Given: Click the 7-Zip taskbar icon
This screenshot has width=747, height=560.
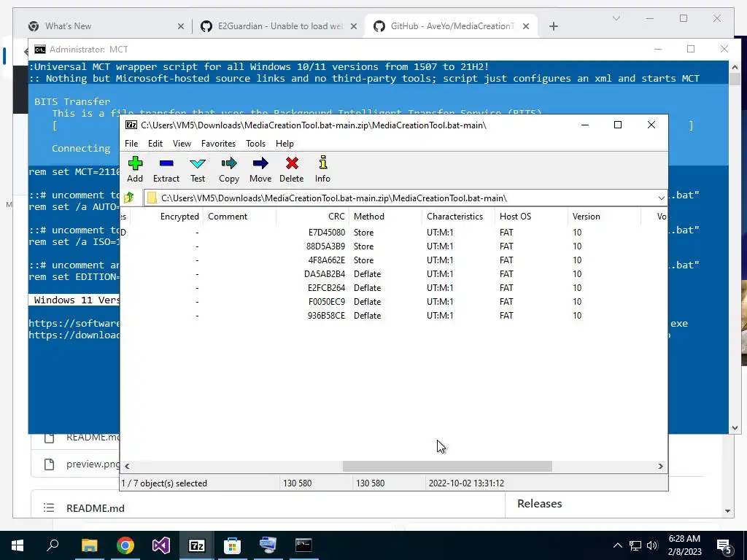Looking at the screenshot, I should coord(197,545).
